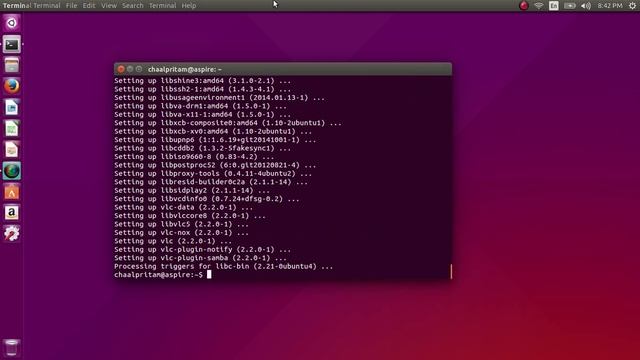The image size is (640, 360).
Task: Click the 'Setting up vlc (2.2.0-1)' line
Action: [x=173, y=241]
